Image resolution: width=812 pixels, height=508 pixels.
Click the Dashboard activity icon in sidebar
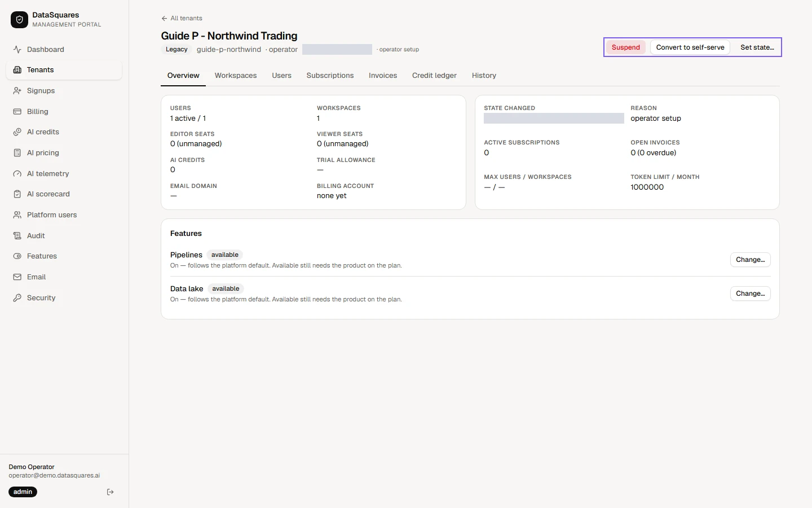(17, 50)
